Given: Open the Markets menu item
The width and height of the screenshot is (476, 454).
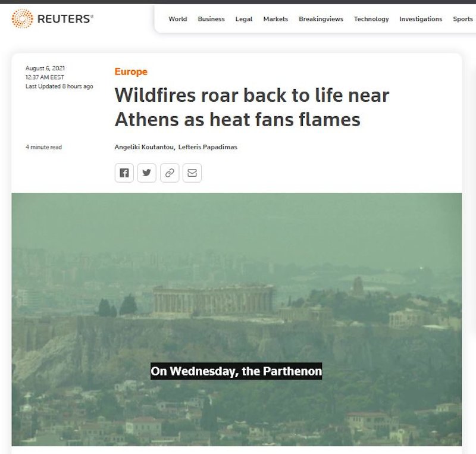Looking at the screenshot, I should pos(275,19).
